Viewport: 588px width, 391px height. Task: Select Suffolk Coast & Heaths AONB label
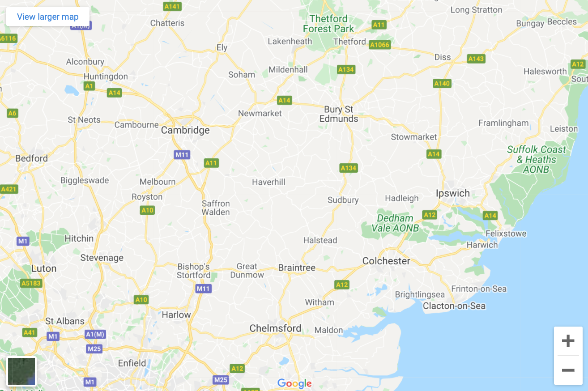click(x=536, y=159)
